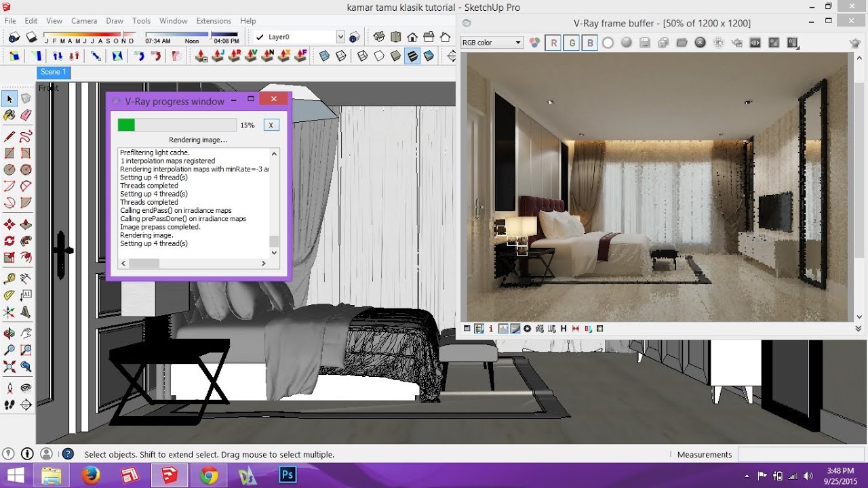The image size is (868, 488).
Task: Click 'Prefiltering light cache.' log line
Action: tap(155, 152)
